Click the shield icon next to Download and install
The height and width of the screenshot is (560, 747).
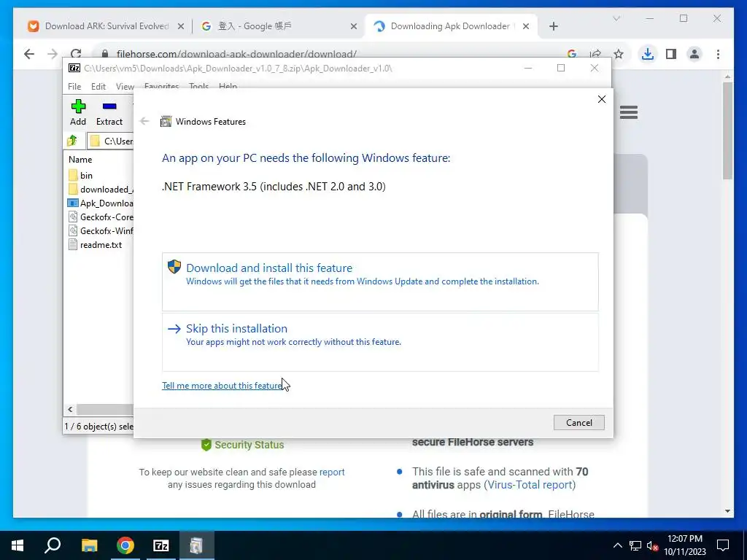(174, 267)
